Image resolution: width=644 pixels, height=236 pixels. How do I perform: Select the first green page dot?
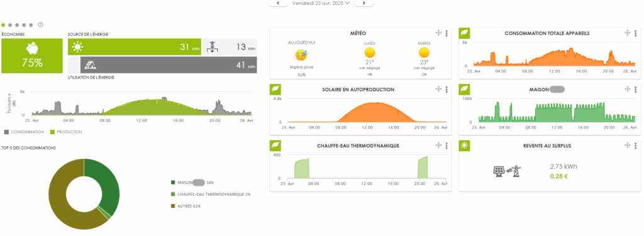[x=3, y=25]
